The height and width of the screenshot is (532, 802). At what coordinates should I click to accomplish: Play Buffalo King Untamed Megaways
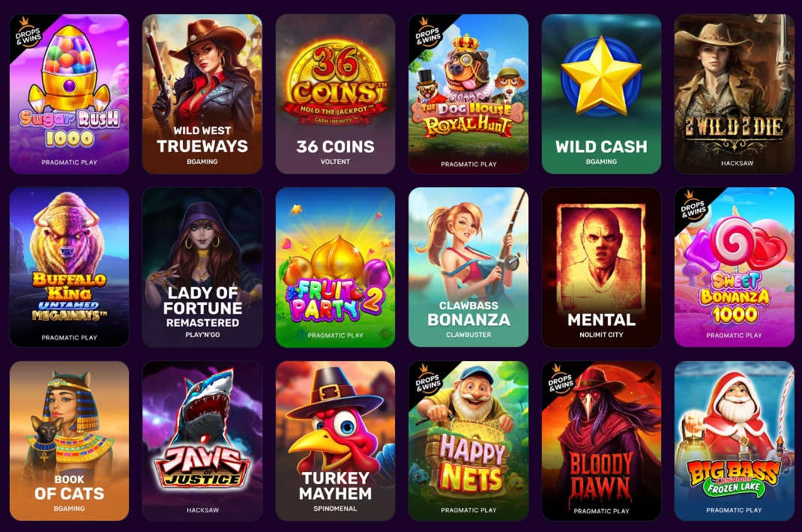click(69, 267)
